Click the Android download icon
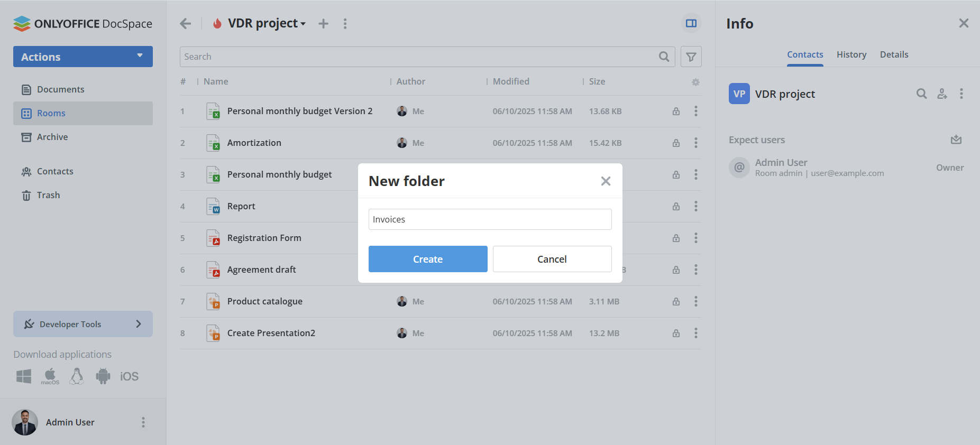 103,376
